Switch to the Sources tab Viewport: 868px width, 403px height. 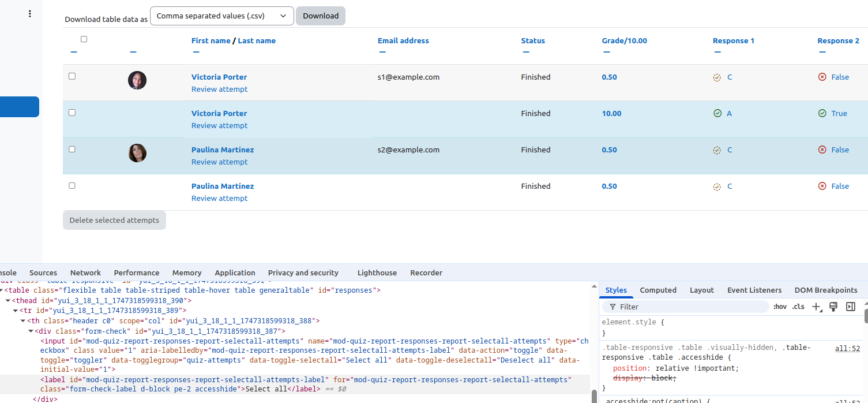(x=43, y=273)
